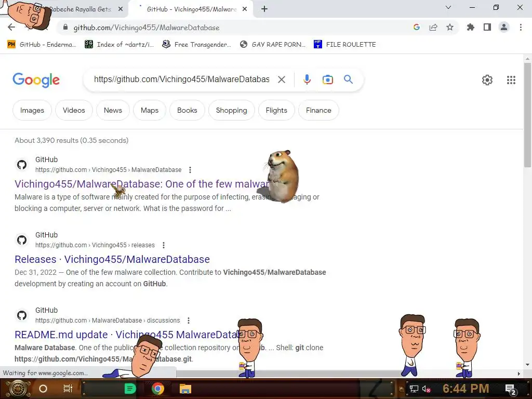
Task: Open the README.md update result link
Action: (x=127, y=335)
